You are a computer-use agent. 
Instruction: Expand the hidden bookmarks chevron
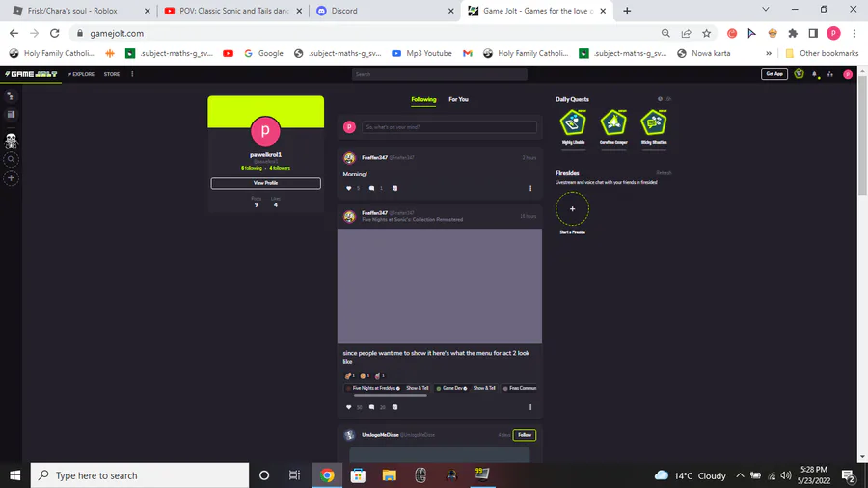click(x=769, y=54)
